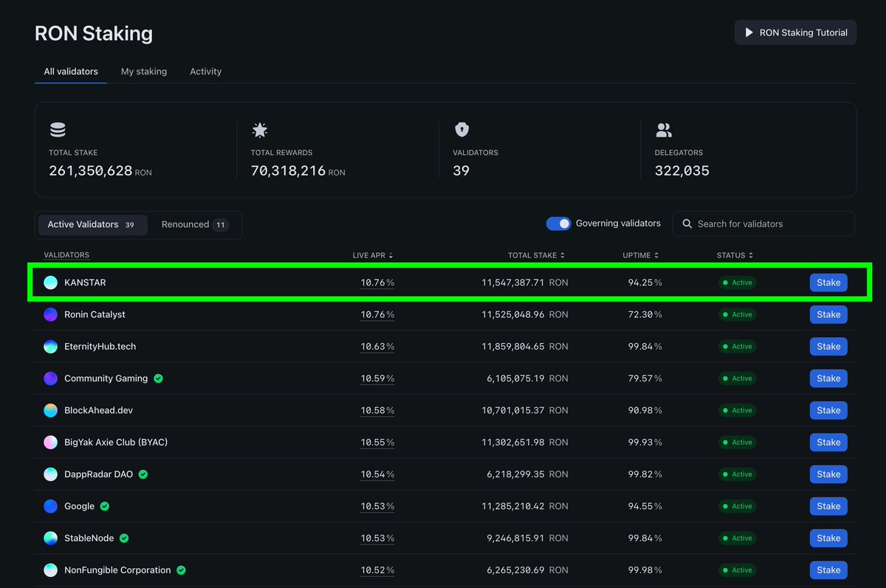Screen dimensions: 886x588
Task: Click the BigYak Axie Club avatar
Action: click(50, 443)
